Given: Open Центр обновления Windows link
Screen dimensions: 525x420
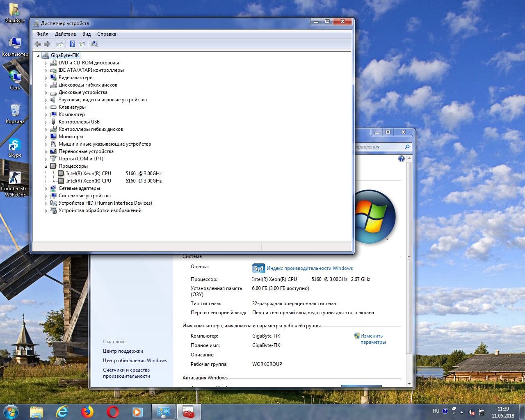Looking at the screenshot, I should [135, 361].
